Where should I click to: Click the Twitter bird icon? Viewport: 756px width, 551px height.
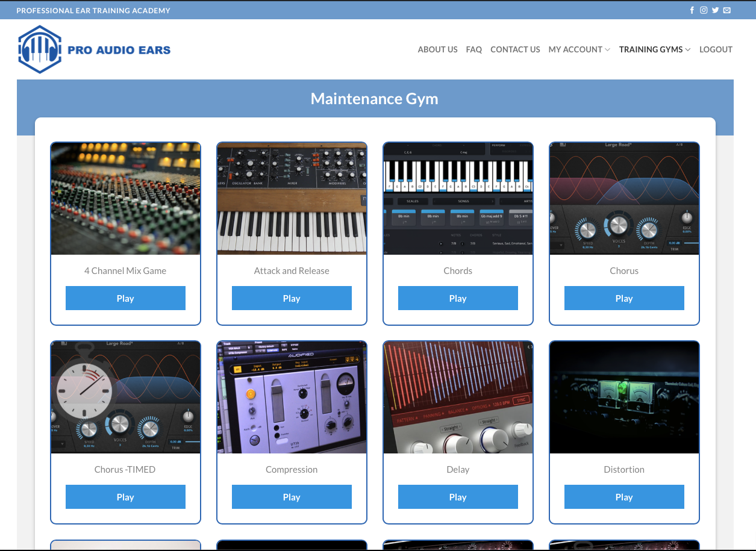715,10
